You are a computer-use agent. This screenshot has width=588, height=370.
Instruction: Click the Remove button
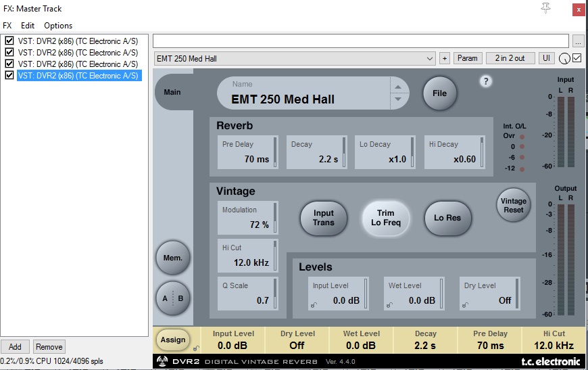pyautogui.click(x=49, y=347)
